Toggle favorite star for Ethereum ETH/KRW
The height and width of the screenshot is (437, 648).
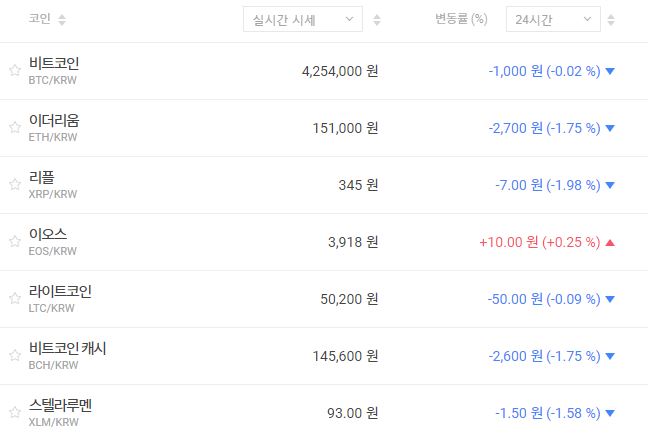click(15, 128)
